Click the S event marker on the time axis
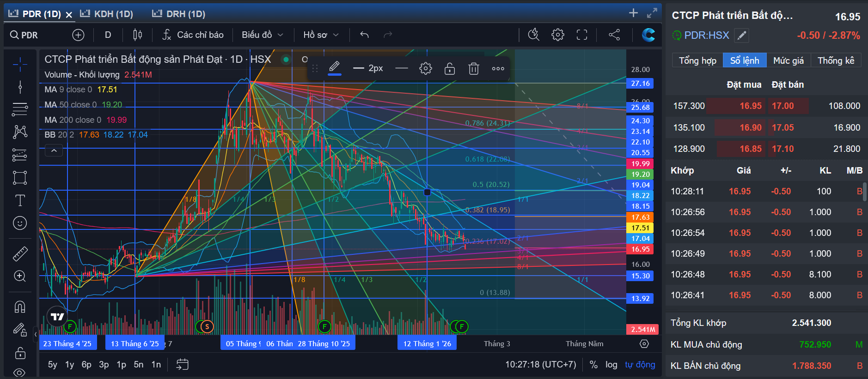 pos(207,327)
